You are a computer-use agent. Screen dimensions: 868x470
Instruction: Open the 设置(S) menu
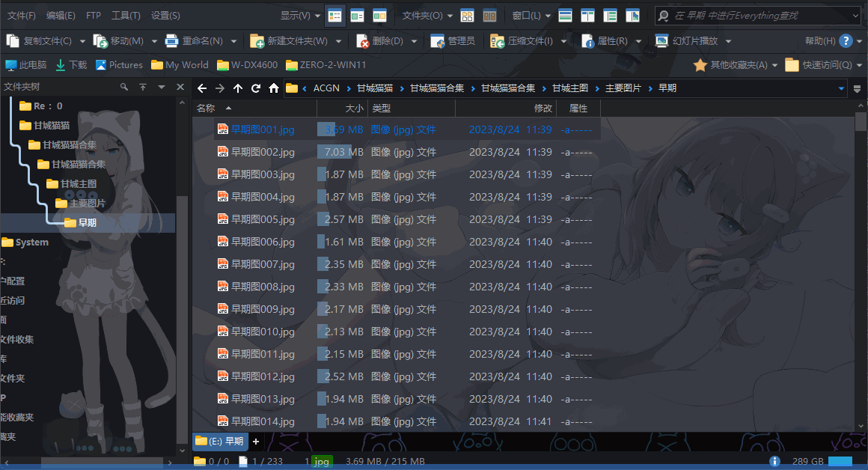(165, 15)
